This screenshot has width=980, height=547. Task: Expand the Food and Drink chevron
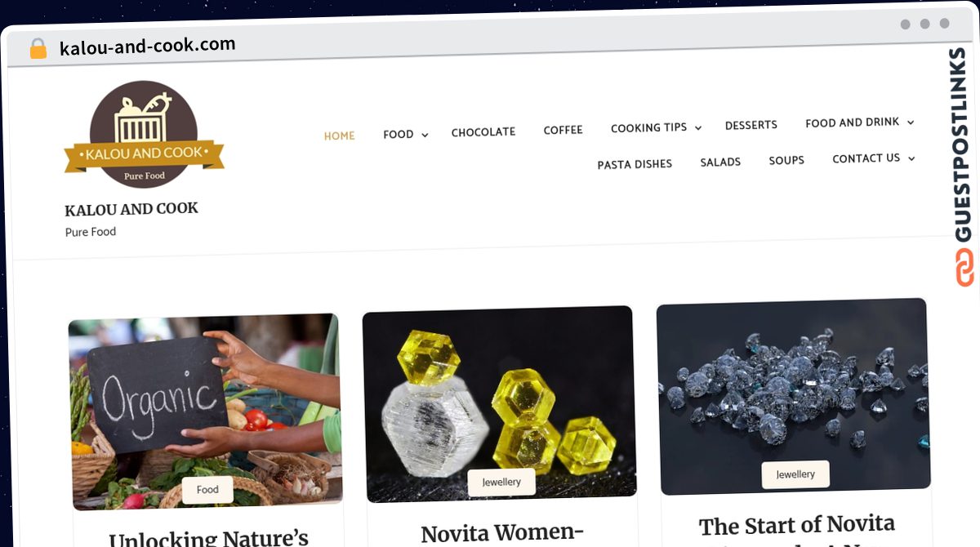pyautogui.click(x=911, y=122)
